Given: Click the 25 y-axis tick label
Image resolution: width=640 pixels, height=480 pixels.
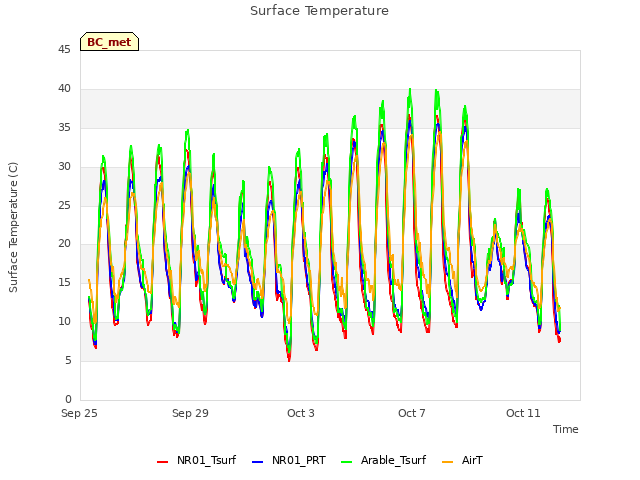Looking at the screenshot, I should click(64, 205).
